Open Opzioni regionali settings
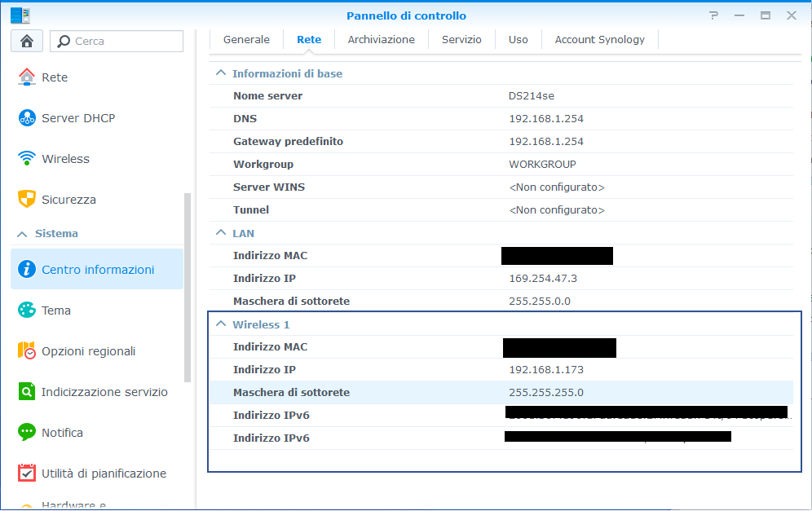This screenshot has height=511, width=812. [x=76, y=351]
